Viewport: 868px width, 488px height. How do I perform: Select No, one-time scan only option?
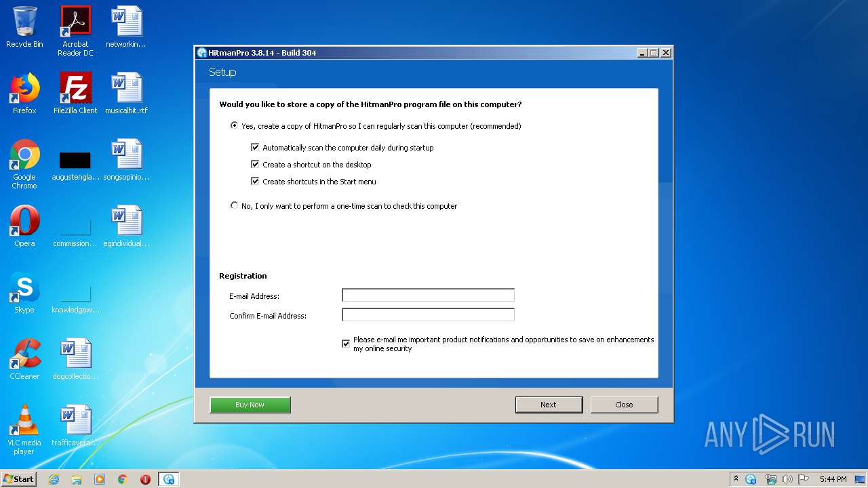click(x=235, y=205)
